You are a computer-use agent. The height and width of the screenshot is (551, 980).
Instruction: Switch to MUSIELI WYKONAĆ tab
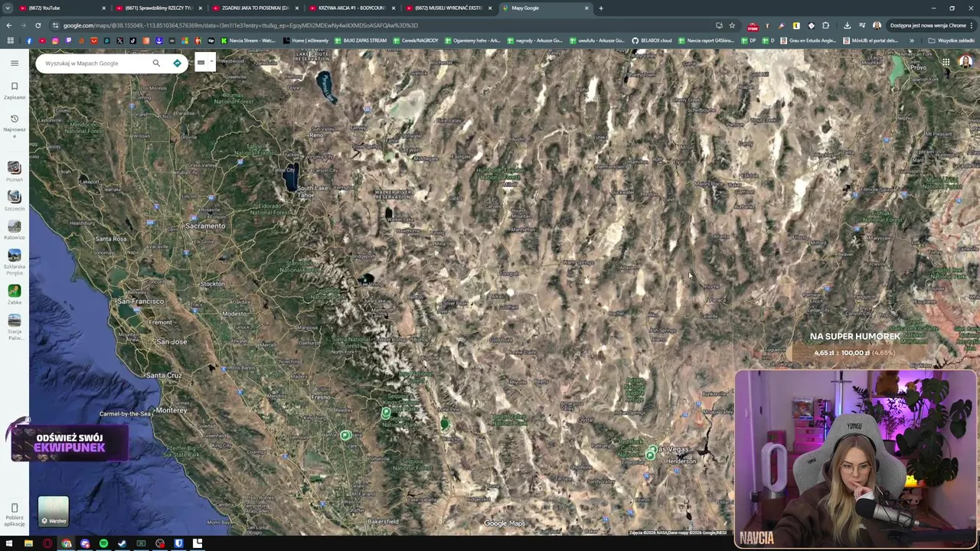pyautogui.click(x=448, y=8)
